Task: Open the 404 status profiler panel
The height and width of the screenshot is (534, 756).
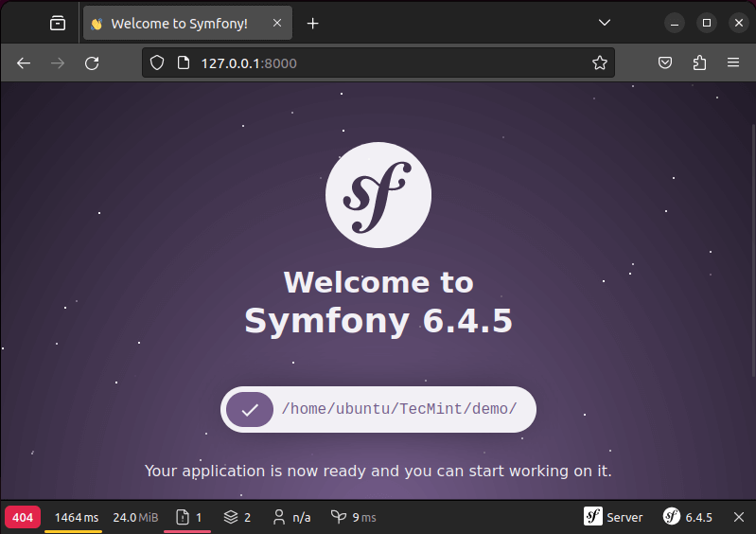Action: point(23,517)
